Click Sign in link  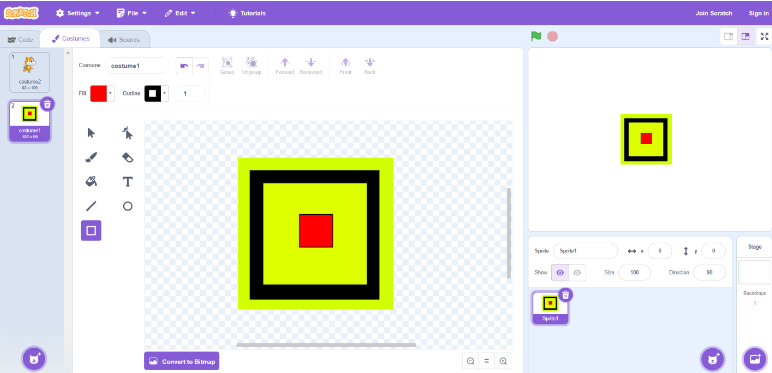pos(758,13)
